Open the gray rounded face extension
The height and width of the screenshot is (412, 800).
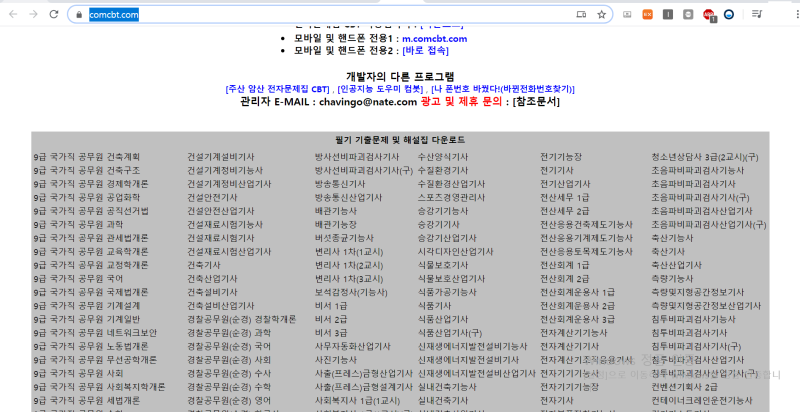click(x=688, y=14)
